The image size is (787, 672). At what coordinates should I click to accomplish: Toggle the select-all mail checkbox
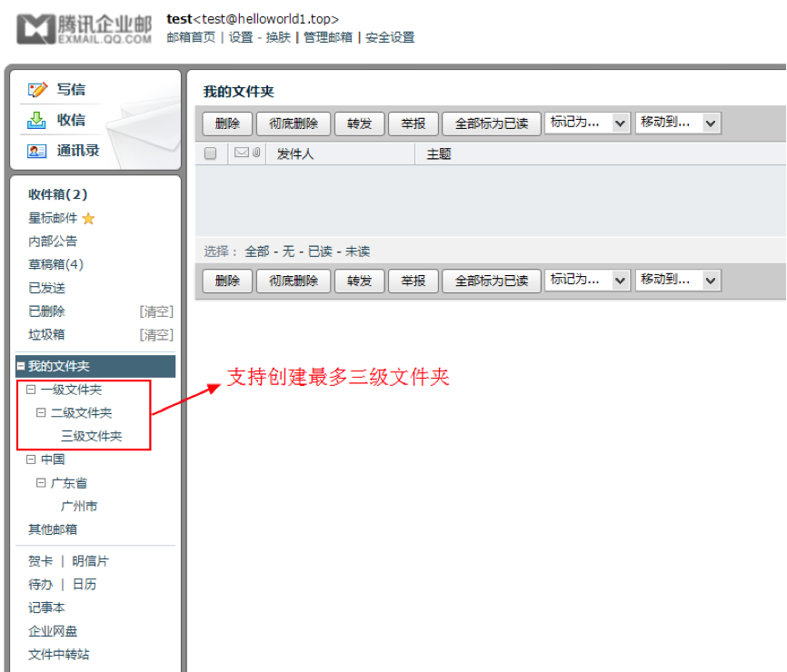[210, 154]
